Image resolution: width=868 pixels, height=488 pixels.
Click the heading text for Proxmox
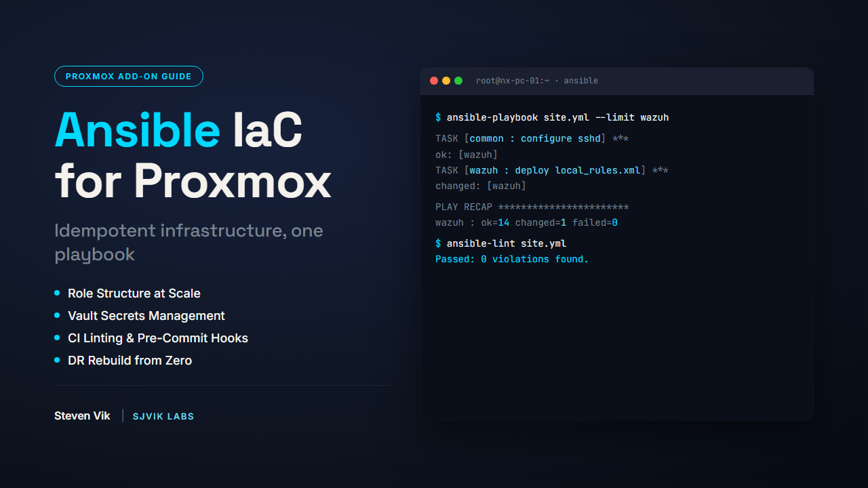(x=193, y=181)
